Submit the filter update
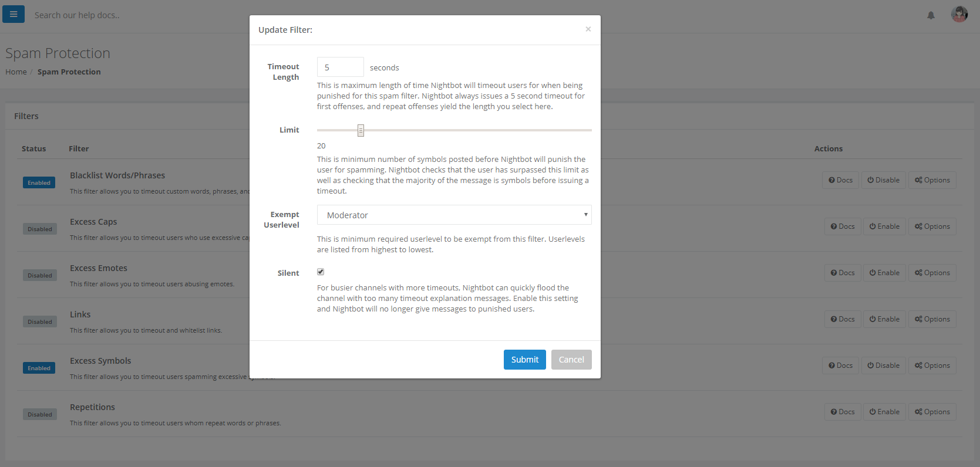This screenshot has width=980, height=467. pos(525,360)
